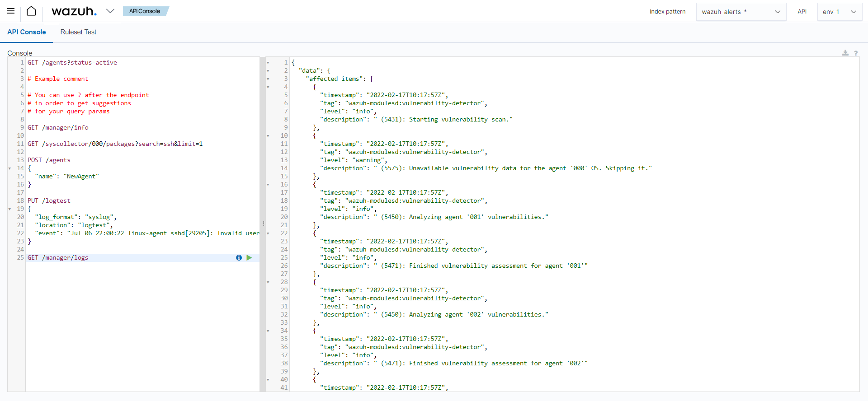The image size is (868, 401).
Task: Click the "level": "warning" output line
Action: point(354,160)
